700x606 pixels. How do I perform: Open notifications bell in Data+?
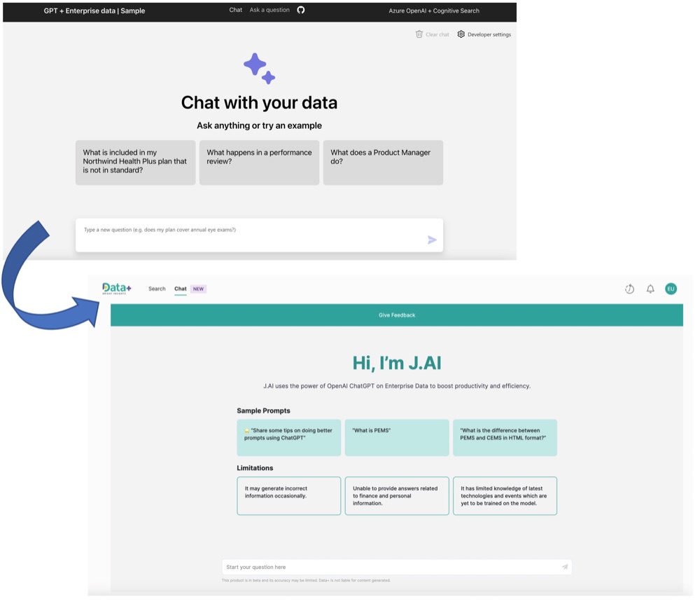coord(650,289)
